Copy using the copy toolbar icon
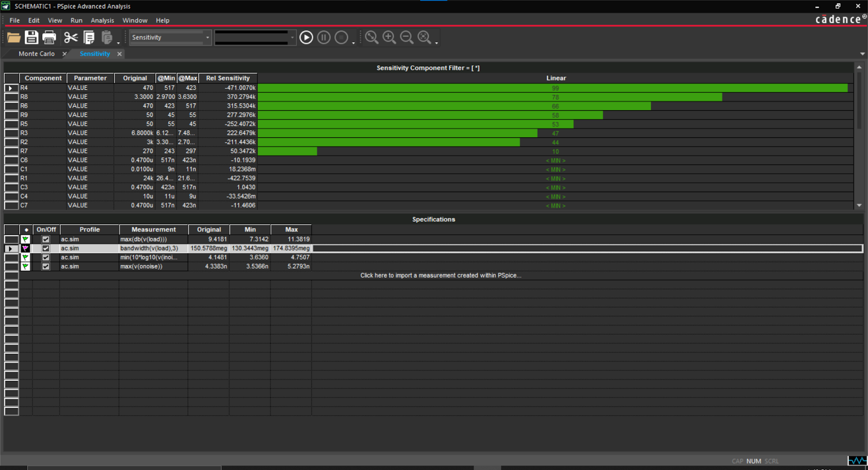The width and height of the screenshot is (868, 470). click(89, 37)
